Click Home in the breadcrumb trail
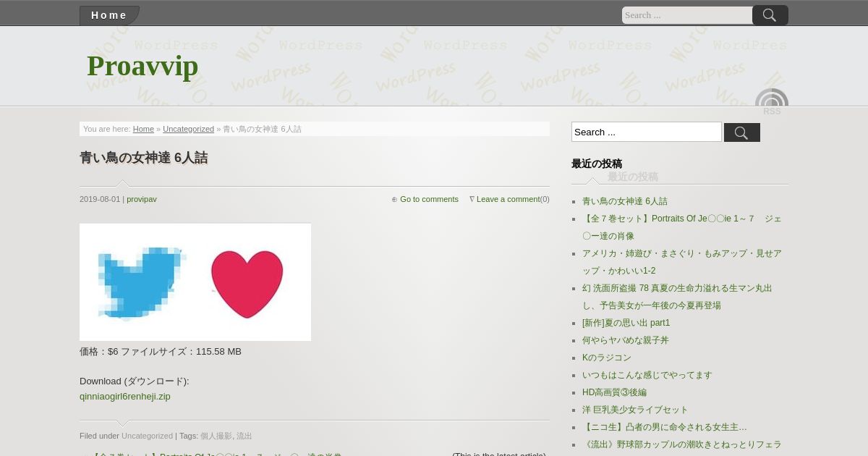The width and height of the screenshot is (868, 456). (x=143, y=129)
